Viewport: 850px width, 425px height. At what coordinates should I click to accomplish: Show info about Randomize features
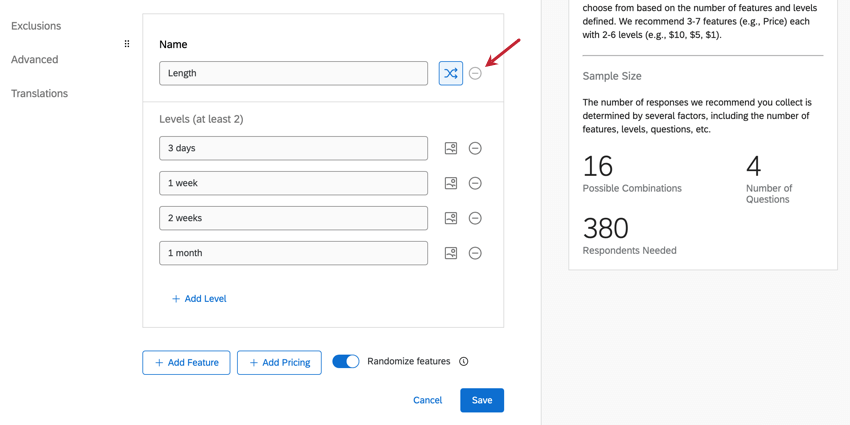[464, 362]
